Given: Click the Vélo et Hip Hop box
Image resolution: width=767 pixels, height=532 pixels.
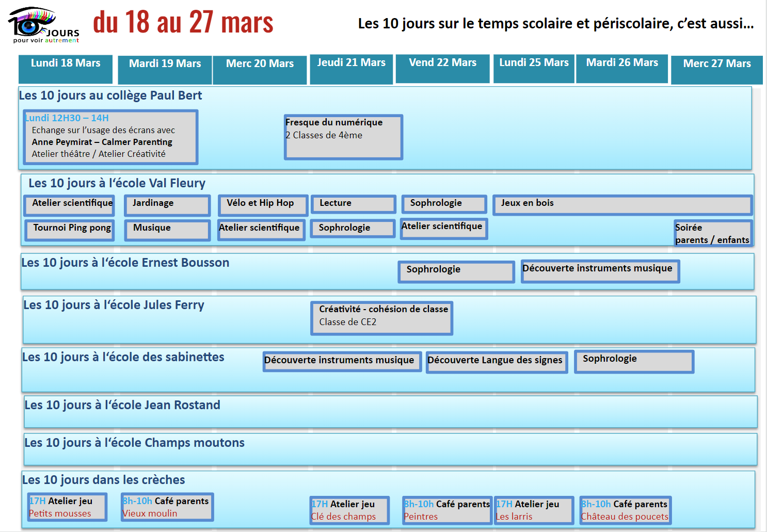Looking at the screenshot, I should (x=263, y=205).
